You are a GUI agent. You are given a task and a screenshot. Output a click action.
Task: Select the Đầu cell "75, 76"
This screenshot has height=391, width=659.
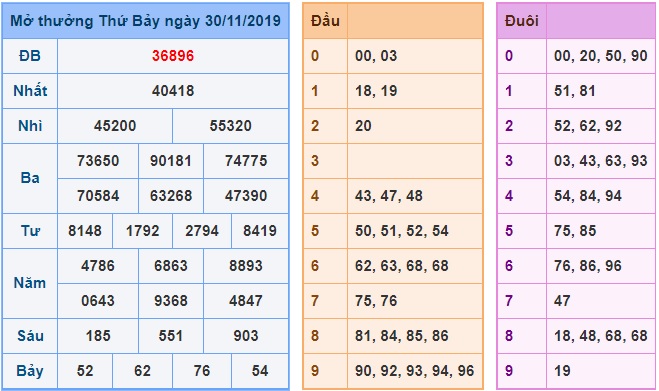click(376, 300)
